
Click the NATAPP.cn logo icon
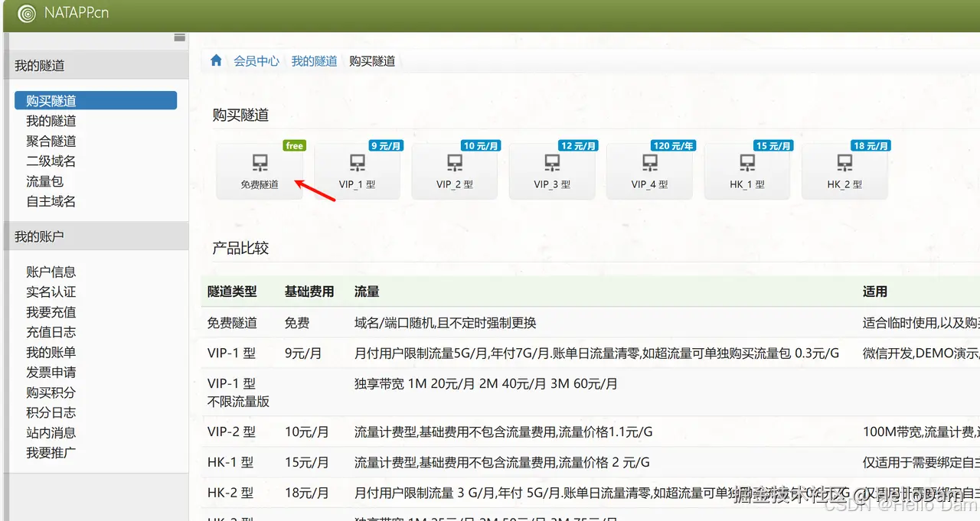point(26,13)
